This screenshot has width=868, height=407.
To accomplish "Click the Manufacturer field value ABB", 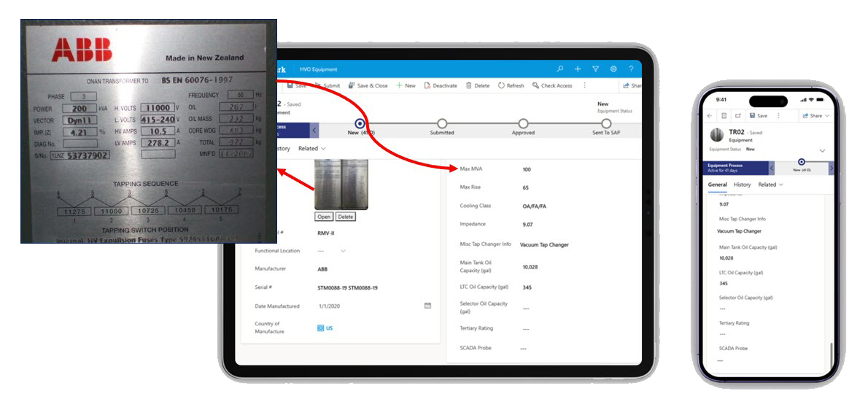I will point(322,269).
